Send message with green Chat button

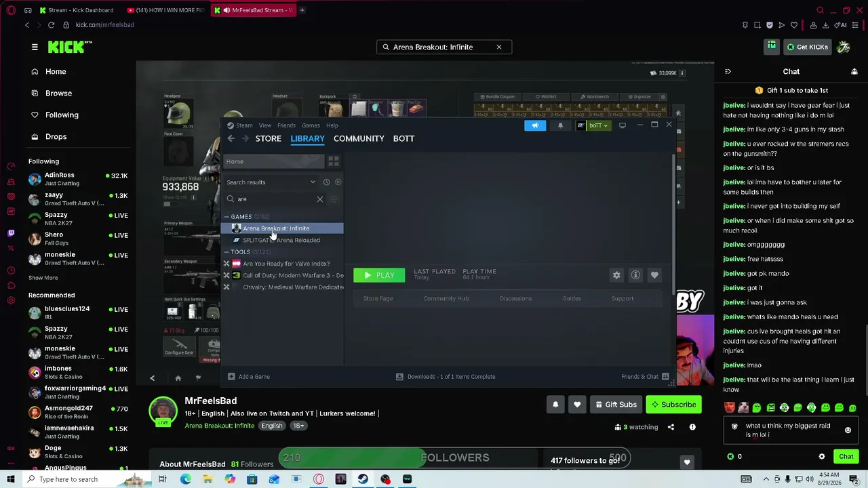tap(846, 457)
